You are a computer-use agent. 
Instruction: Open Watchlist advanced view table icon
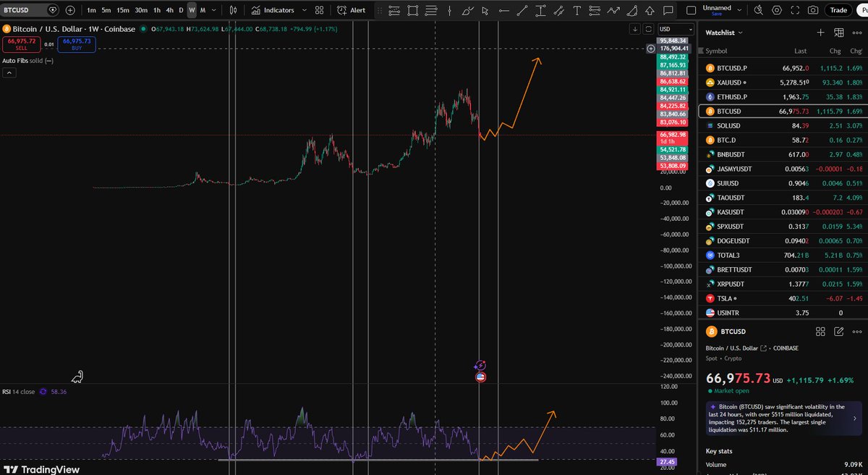(838, 33)
